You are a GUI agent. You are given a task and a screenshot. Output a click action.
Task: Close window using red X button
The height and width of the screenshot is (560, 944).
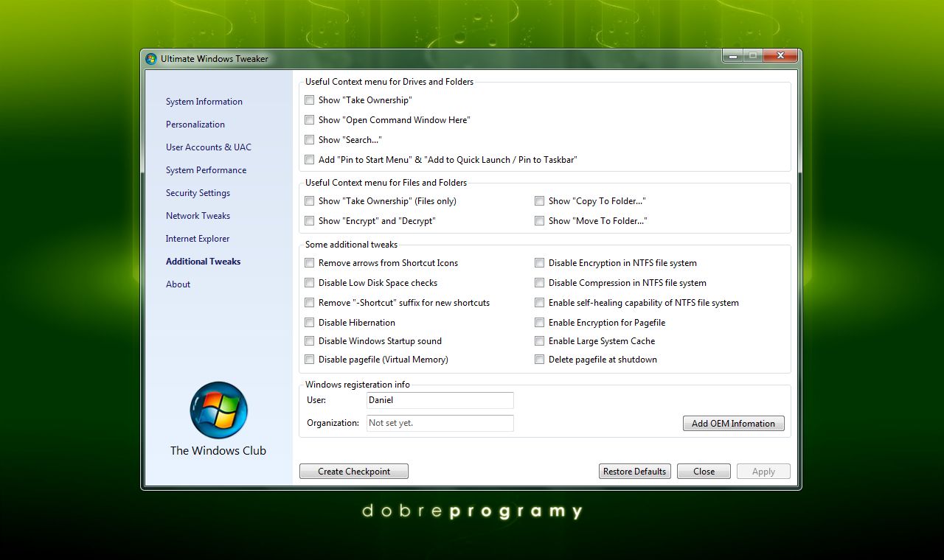point(781,56)
